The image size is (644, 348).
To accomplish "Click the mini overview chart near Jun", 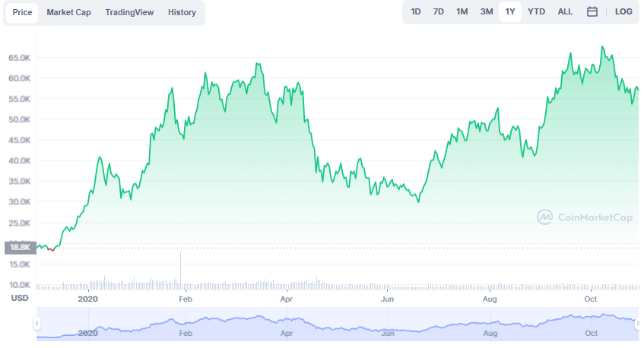I will (x=387, y=329).
